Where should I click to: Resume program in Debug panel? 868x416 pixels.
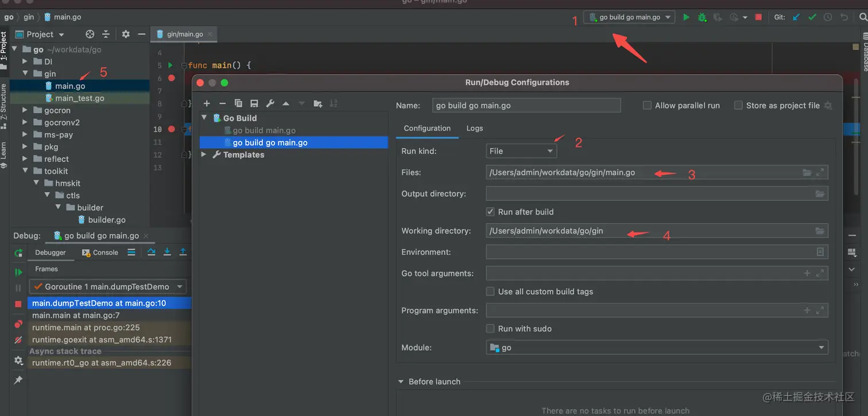(x=18, y=272)
